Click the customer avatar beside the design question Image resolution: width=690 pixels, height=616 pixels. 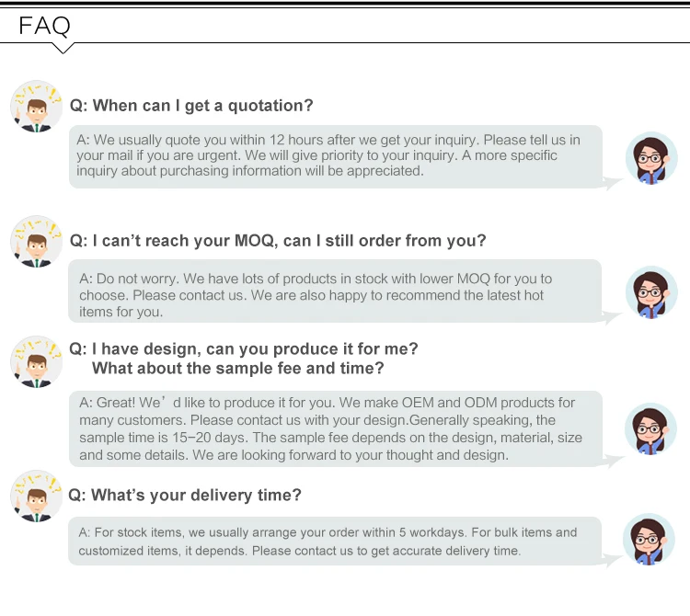pyautogui.click(x=36, y=360)
